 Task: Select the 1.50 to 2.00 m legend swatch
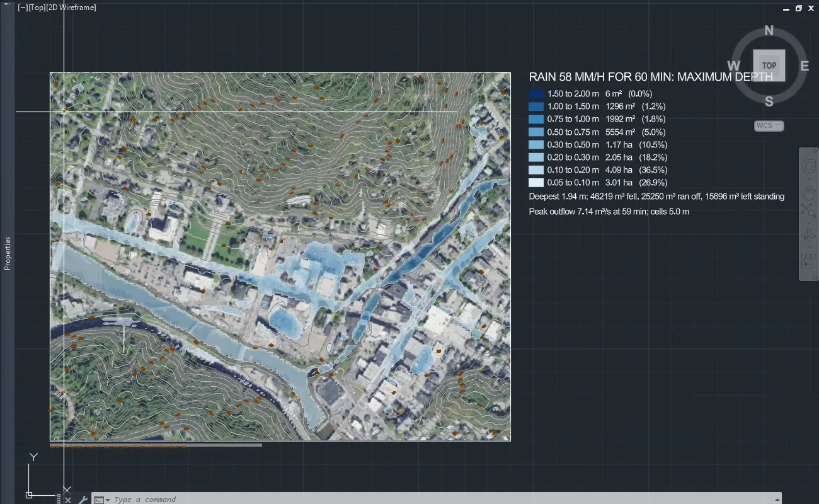[535, 93]
